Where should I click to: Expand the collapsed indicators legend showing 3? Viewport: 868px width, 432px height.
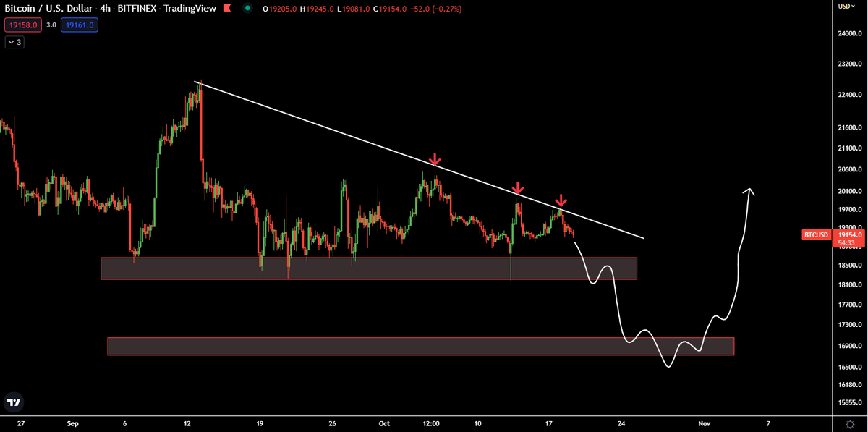coord(14,42)
